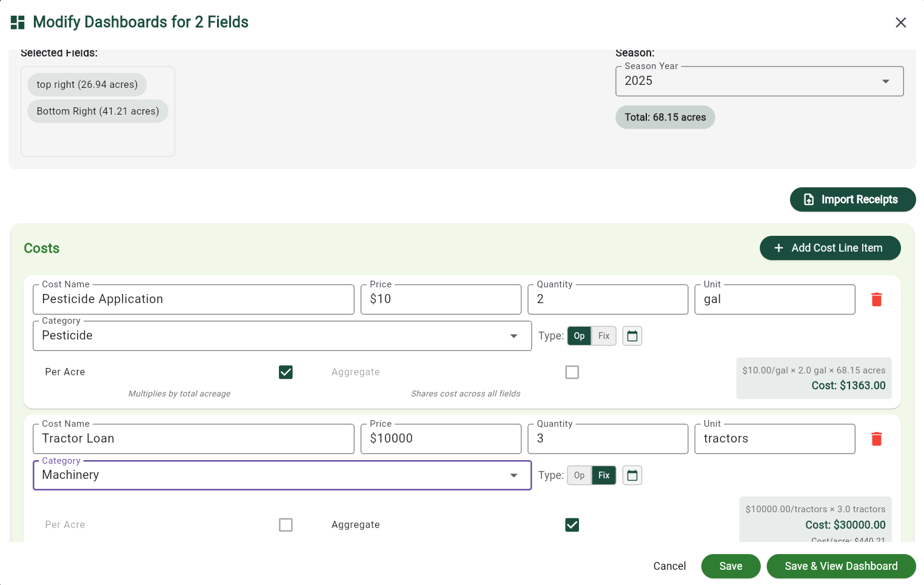The width and height of the screenshot is (924, 585).
Task: Click the plus icon on Add Cost Line Item
Action: [x=778, y=248]
